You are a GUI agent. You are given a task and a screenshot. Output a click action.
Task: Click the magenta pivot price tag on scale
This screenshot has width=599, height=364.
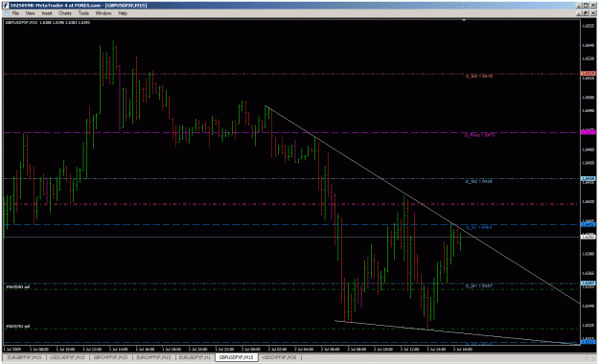587,132
